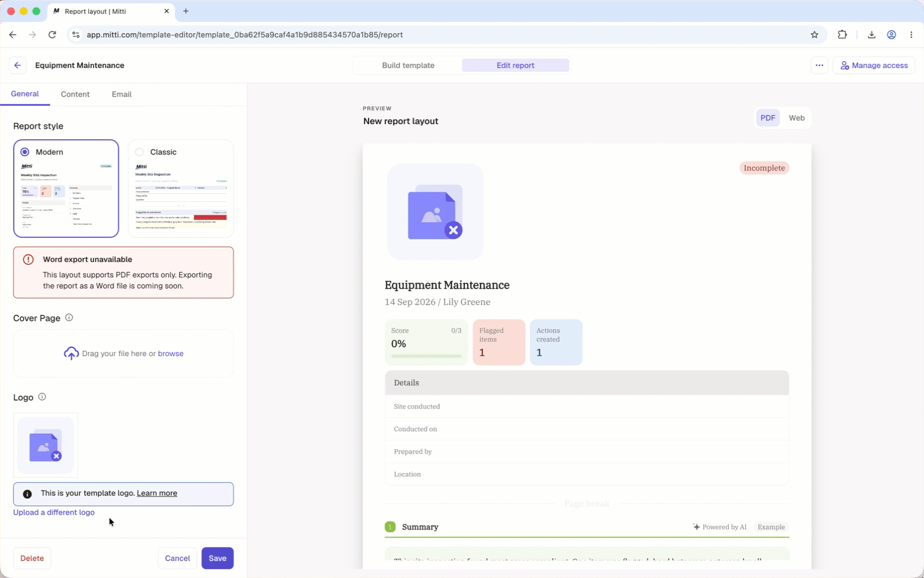Image resolution: width=924 pixels, height=578 pixels.
Task: Save the report layout
Action: tap(217, 558)
